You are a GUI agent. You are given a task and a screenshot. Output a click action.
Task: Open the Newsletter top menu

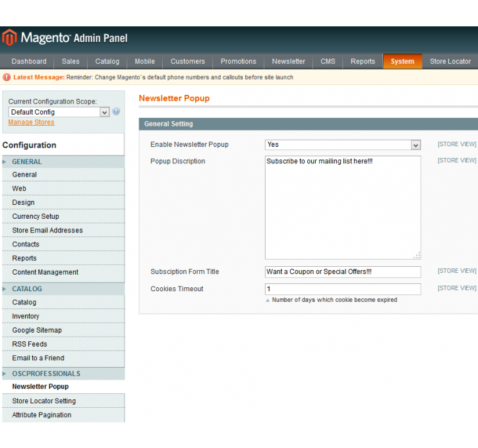pyautogui.click(x=288, y=61)
